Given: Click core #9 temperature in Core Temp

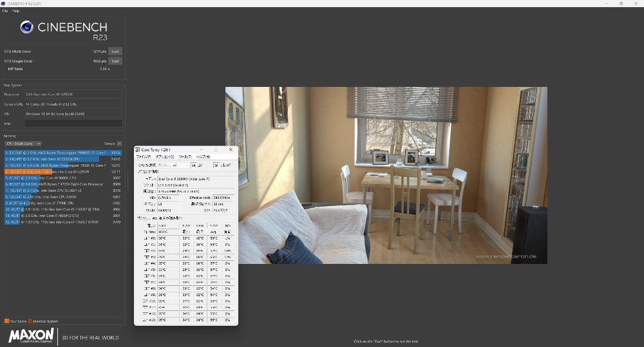Looking at the screenshot, I should click(168, 295).
